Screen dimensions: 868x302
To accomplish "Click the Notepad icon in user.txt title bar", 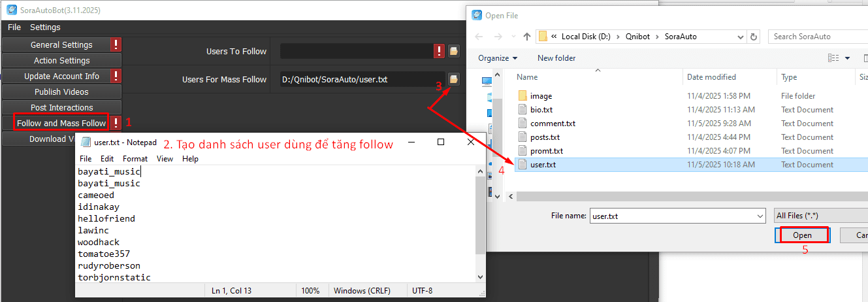I will pos(85,142).
